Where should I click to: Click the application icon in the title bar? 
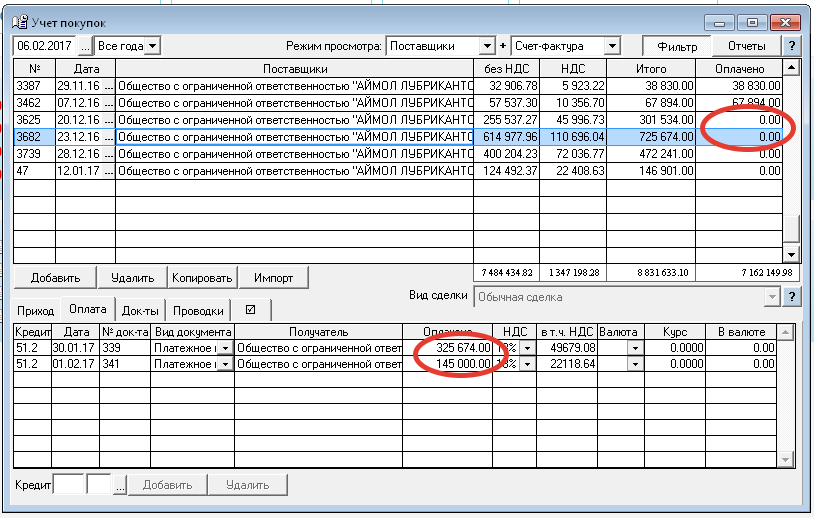pos(19,22)
